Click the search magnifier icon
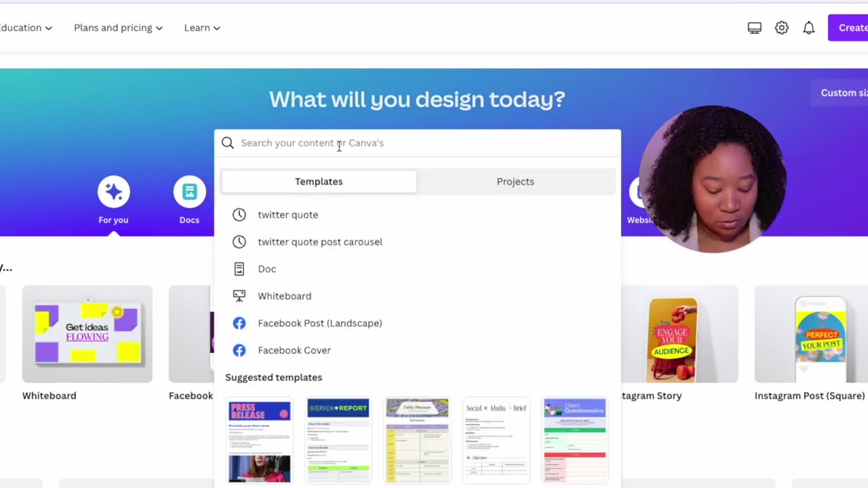The width and height of the screenshot is (868, 488). click(x=228, y=143)
